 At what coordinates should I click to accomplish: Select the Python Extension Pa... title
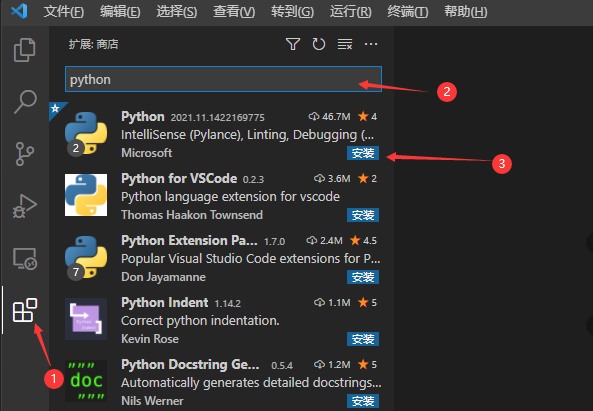pyautogui.click(x=189, y=240)
